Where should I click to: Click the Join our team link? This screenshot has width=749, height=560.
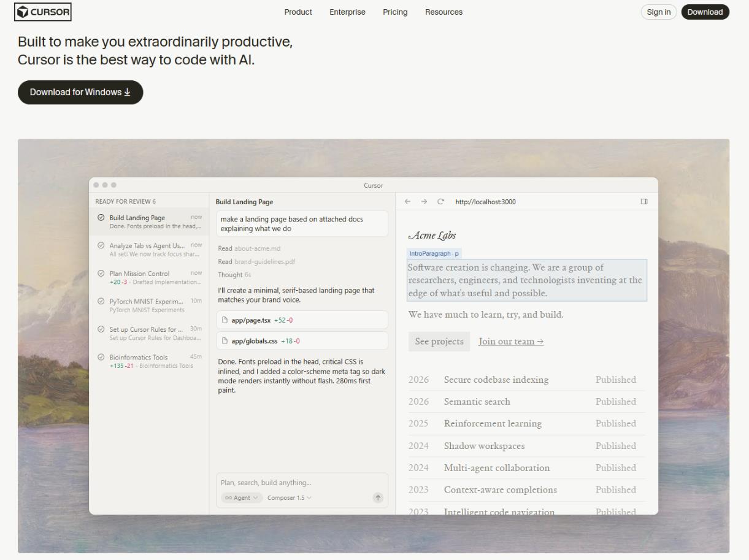coord(511,342)
